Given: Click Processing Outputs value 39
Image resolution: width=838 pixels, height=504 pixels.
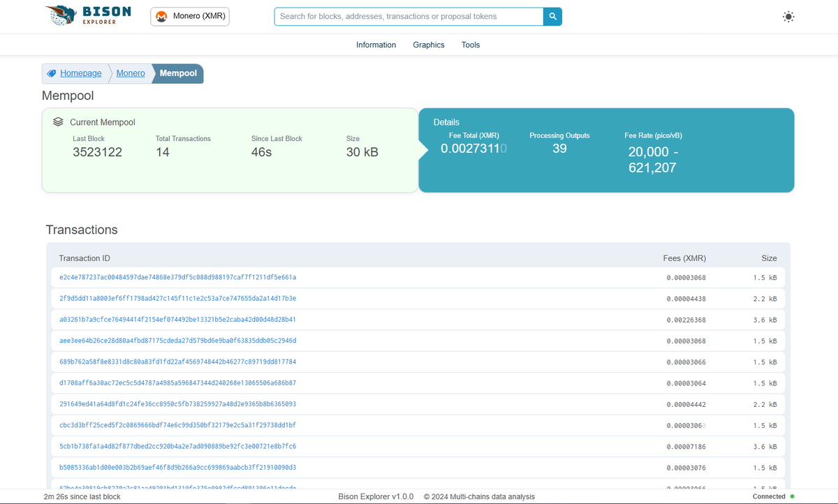Looking at the screenshot, I should pos(559,148).
